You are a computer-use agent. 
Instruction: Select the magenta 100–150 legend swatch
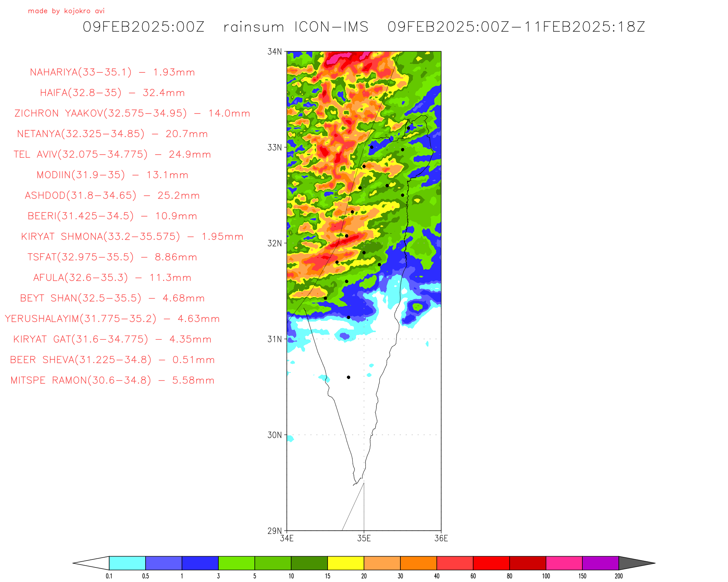pyautogui.click(x=564, y=563)
